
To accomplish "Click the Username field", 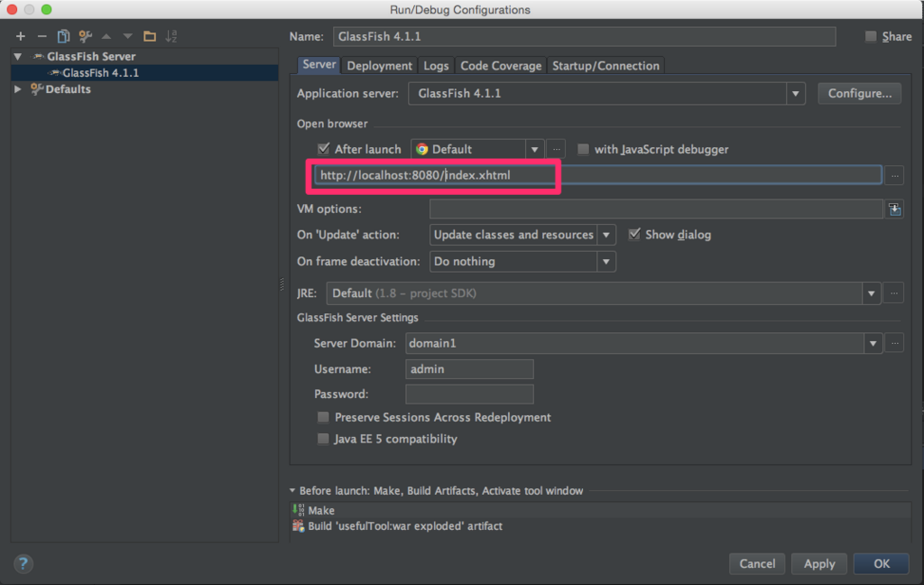I will pyautogui.click(x=469, y=369).
